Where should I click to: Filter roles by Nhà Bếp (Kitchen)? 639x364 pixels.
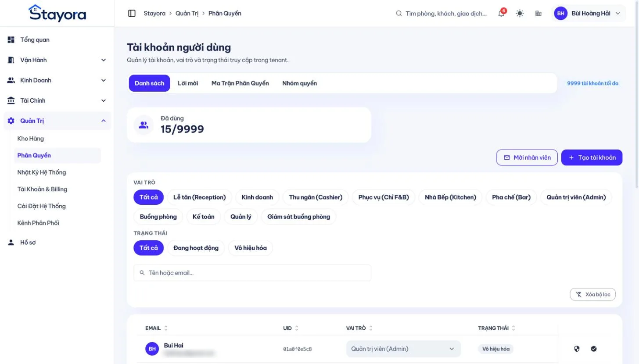pos(450,197)
